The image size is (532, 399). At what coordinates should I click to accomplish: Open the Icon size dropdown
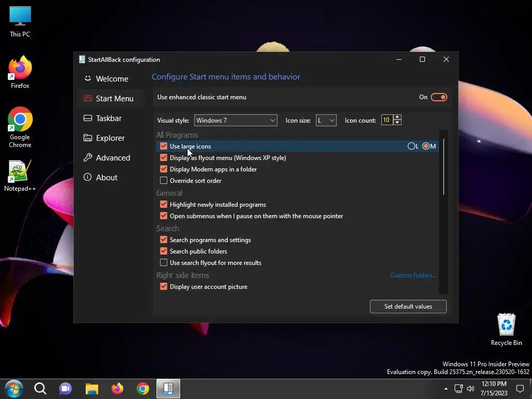[x=326, y=120]
